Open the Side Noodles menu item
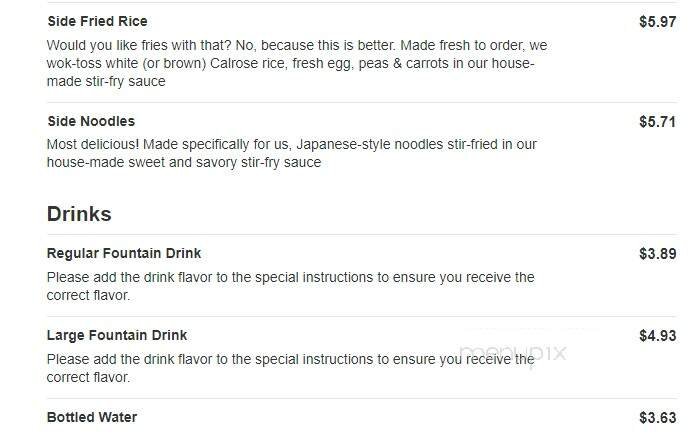The width and height of the screenshot is (692, 436). pos(91,121)
